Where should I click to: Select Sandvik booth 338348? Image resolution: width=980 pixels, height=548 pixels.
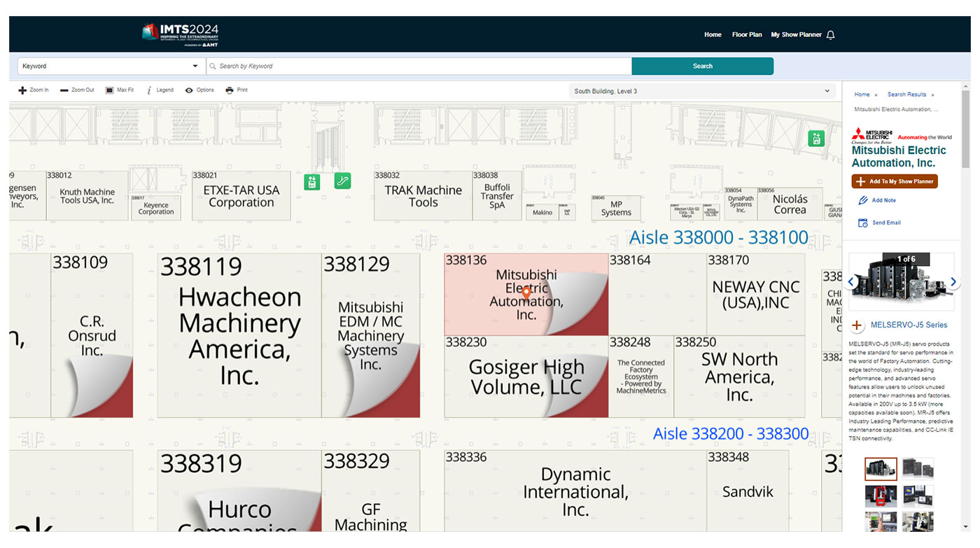coord(748,490)
